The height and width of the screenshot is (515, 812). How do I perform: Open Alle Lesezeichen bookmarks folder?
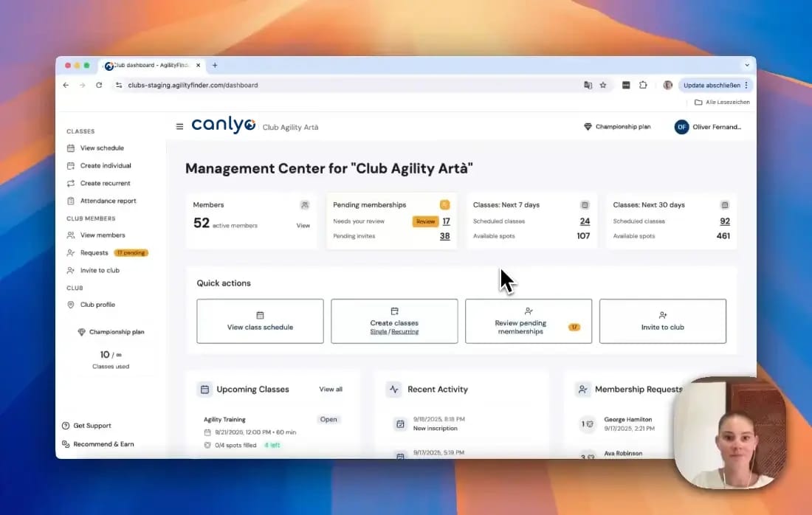coord(722,103)
